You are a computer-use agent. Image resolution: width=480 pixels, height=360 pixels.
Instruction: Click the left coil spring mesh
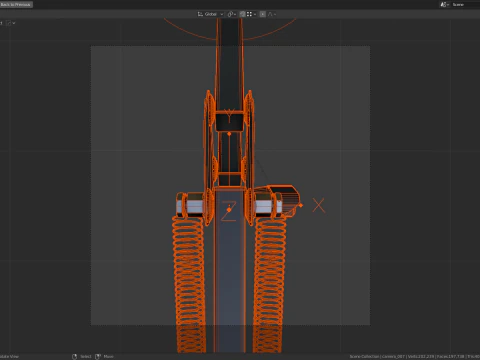(x=189, y=283)
